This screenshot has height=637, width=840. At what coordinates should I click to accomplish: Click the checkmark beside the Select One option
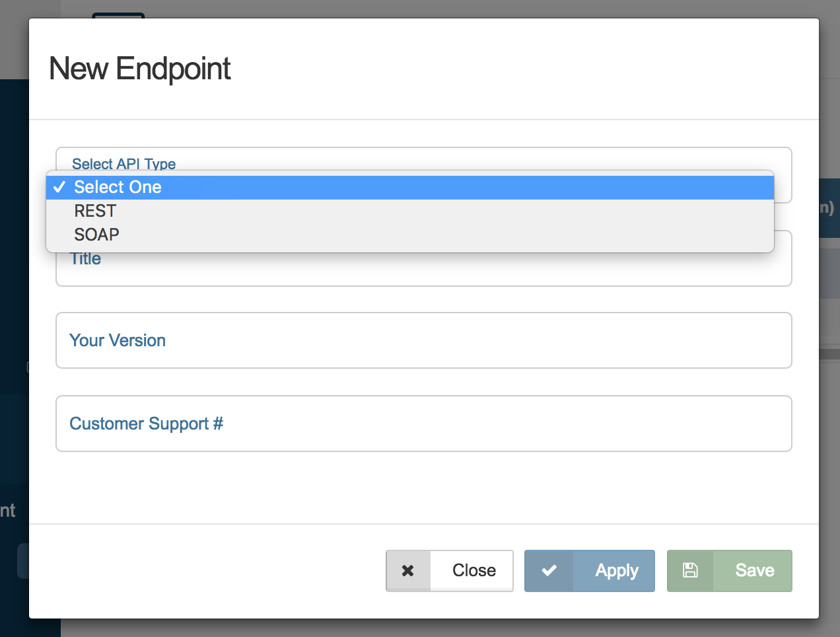pos(59,187)
